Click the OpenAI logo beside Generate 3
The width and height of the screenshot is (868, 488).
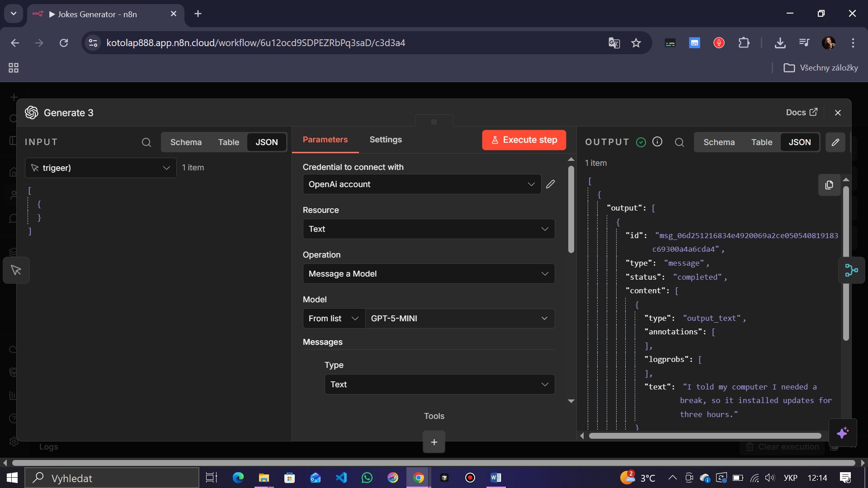point(32,113)
